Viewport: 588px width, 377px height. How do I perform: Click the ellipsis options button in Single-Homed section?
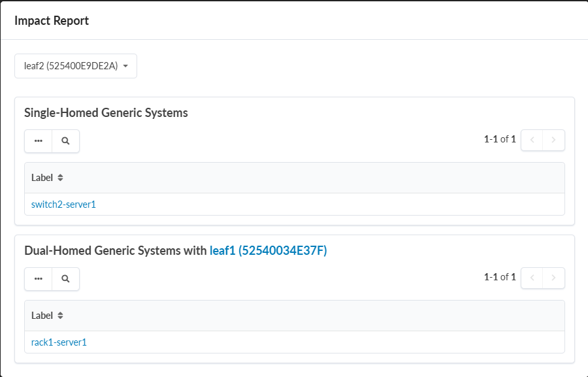[39, 140]
